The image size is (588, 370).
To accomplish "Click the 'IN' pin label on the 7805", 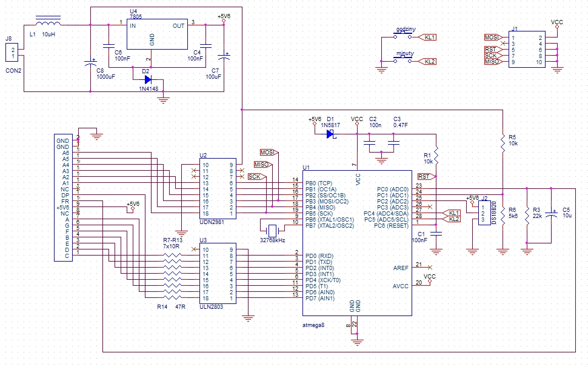I will tap(133, 26).
